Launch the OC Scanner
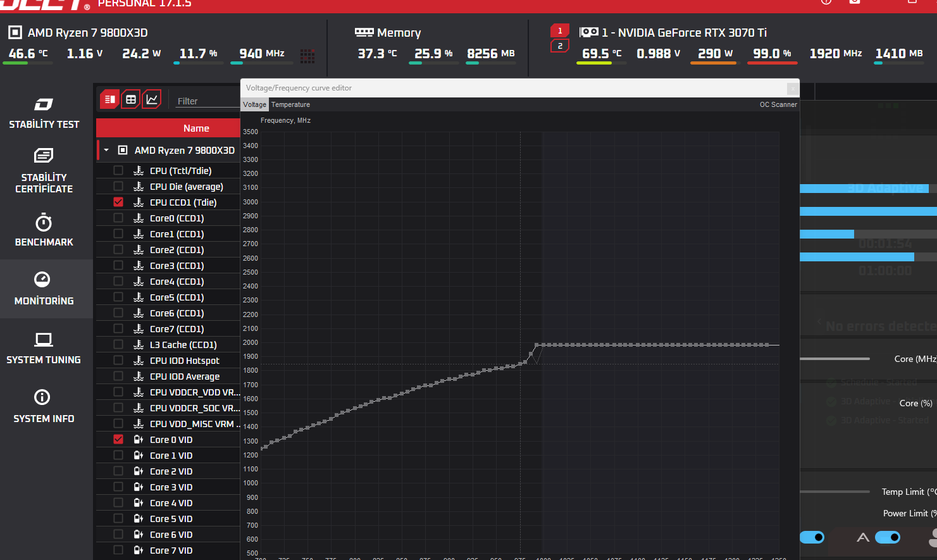937x560 pixels. pos(778,105)
